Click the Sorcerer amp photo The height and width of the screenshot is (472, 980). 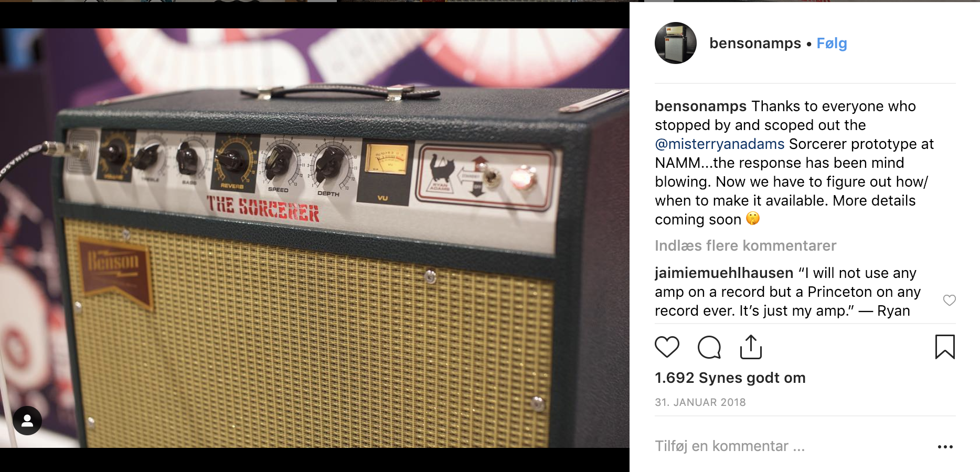click(315, 238)
